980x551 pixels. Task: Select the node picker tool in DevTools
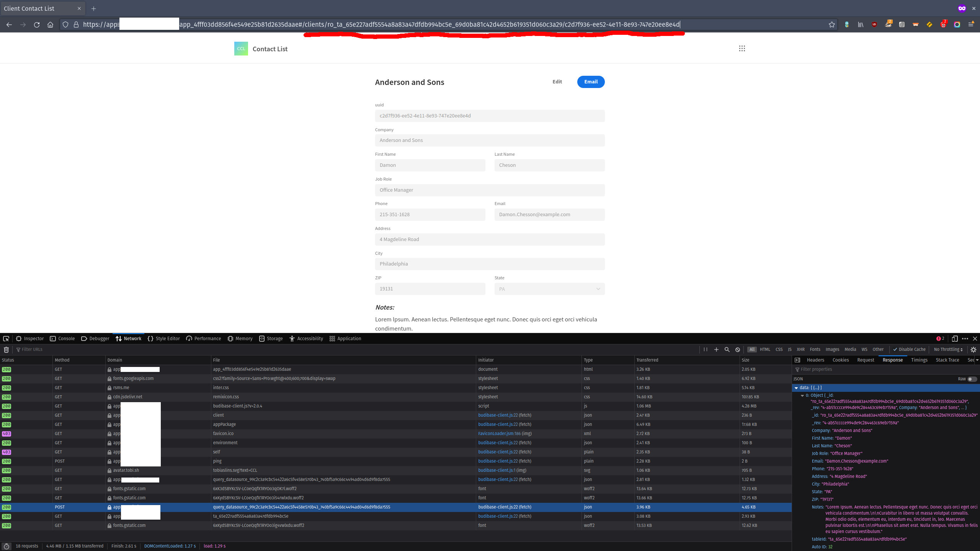point(6,338)
